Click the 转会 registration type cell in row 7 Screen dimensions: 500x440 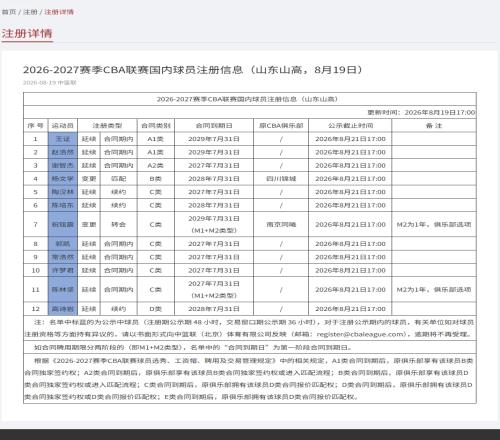pos(118,224)
